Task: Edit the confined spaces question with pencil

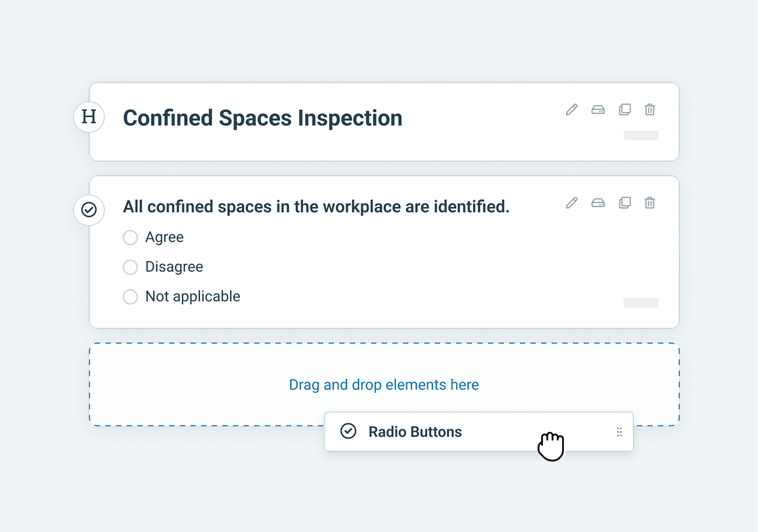Action: pos(572,203)
